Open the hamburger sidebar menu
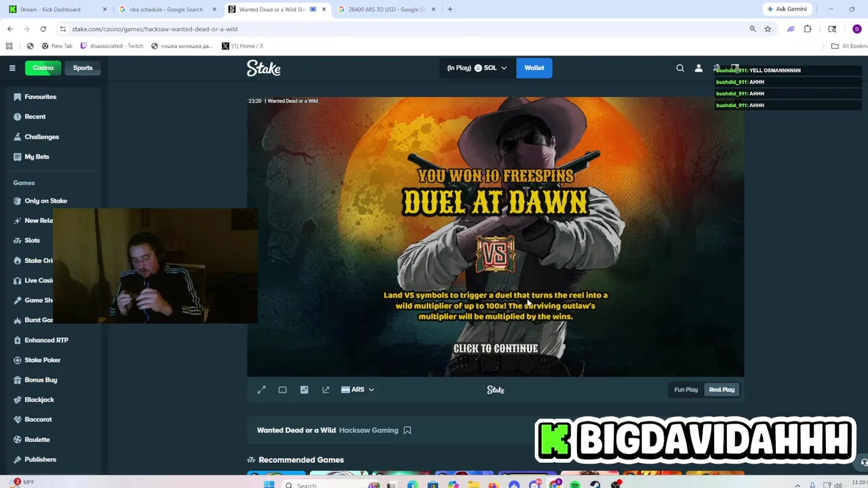The image size is (868, 488). (12, 68)
